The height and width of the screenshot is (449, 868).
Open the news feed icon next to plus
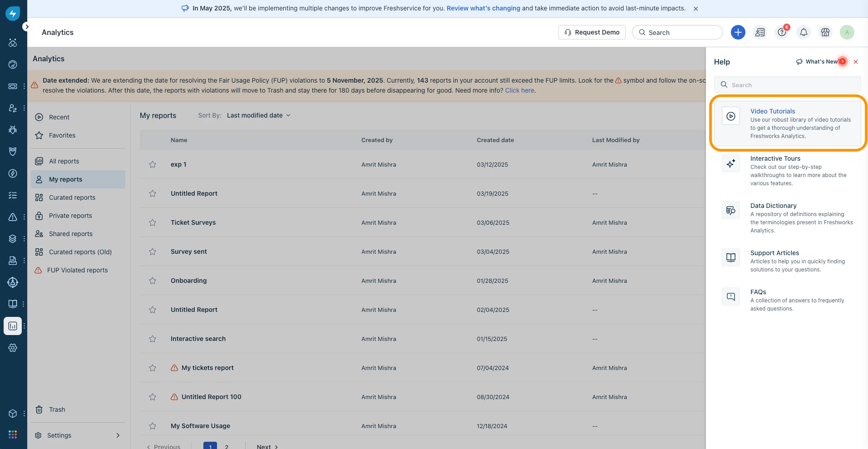(760, 32)
